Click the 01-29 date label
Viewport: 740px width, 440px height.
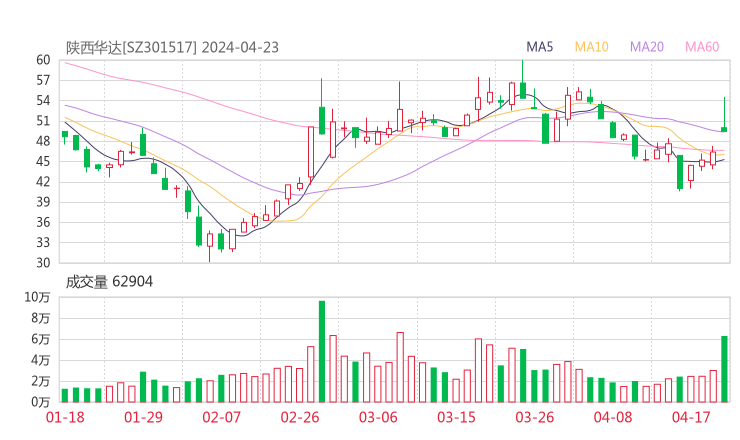pos(143,417)
